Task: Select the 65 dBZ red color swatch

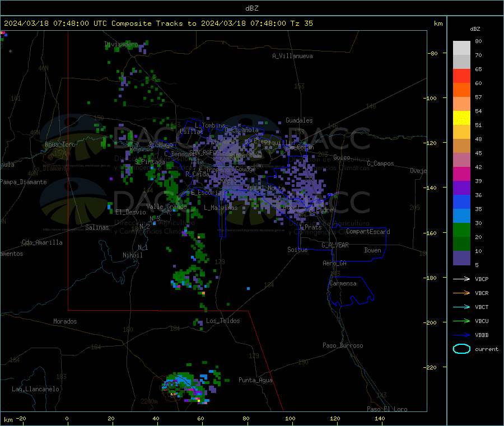Action: pos(461,76)
